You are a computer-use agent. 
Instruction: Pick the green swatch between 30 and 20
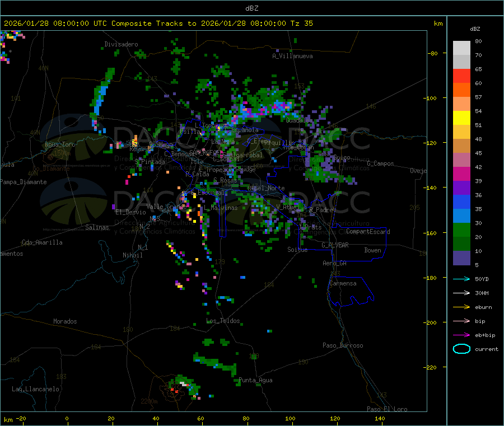coord(461,230)
